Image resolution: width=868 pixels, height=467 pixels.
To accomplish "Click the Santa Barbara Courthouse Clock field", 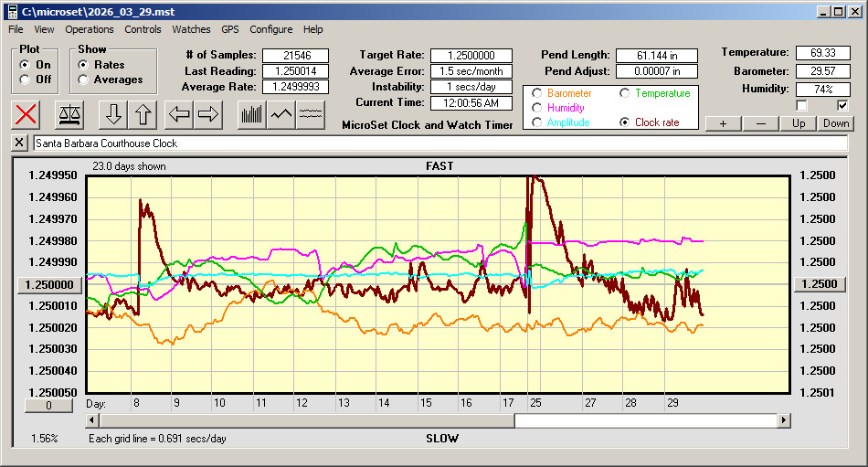I will 439,143.
